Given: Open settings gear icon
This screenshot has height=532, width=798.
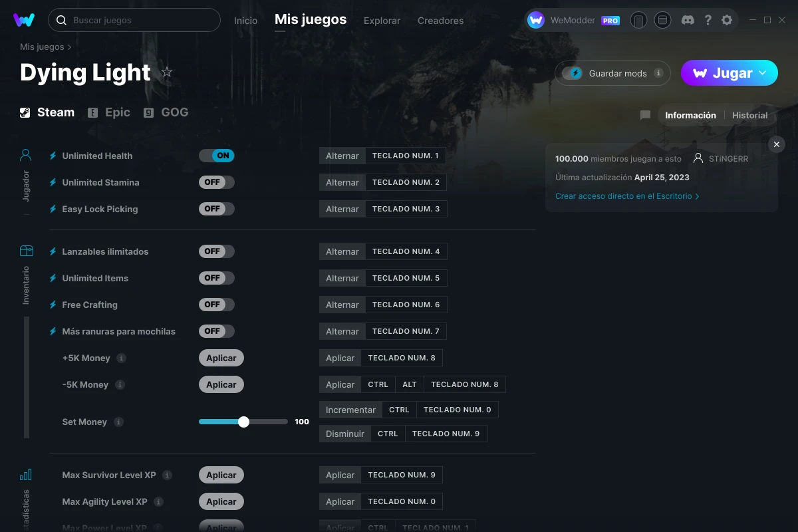Looking at the screenshot, I should (x=727, y=21).
